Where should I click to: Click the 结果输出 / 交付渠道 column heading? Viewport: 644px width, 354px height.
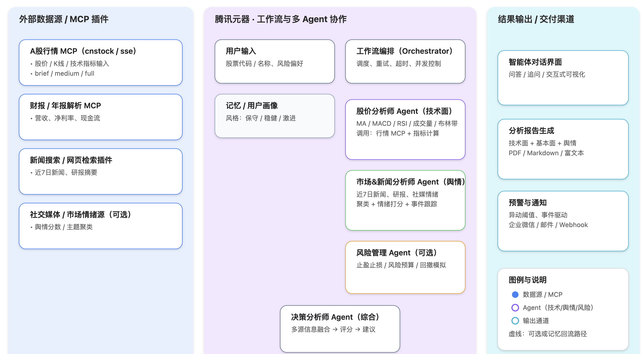coord(536,19)
